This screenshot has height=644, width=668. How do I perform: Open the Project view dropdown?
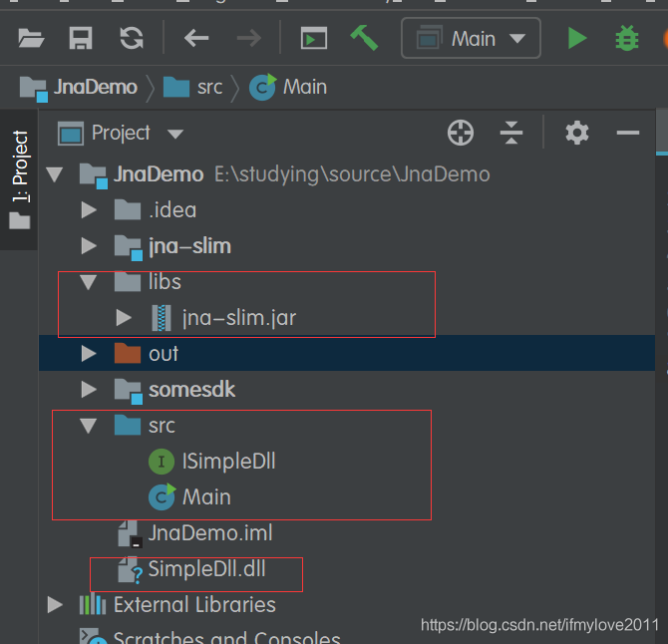pos(121,134)
